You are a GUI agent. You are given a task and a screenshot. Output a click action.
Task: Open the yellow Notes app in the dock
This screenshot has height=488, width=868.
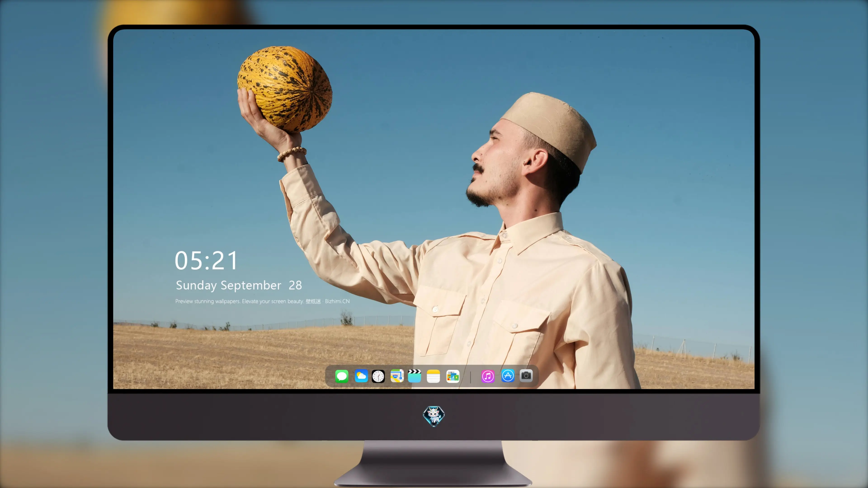433,376
